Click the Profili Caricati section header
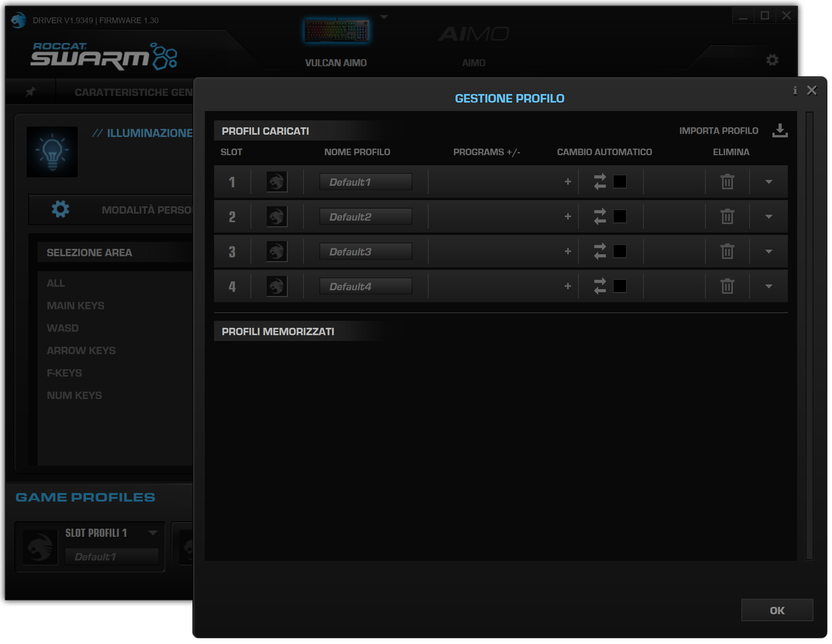This screenshot has width=832, height=644. coord(265,131)
